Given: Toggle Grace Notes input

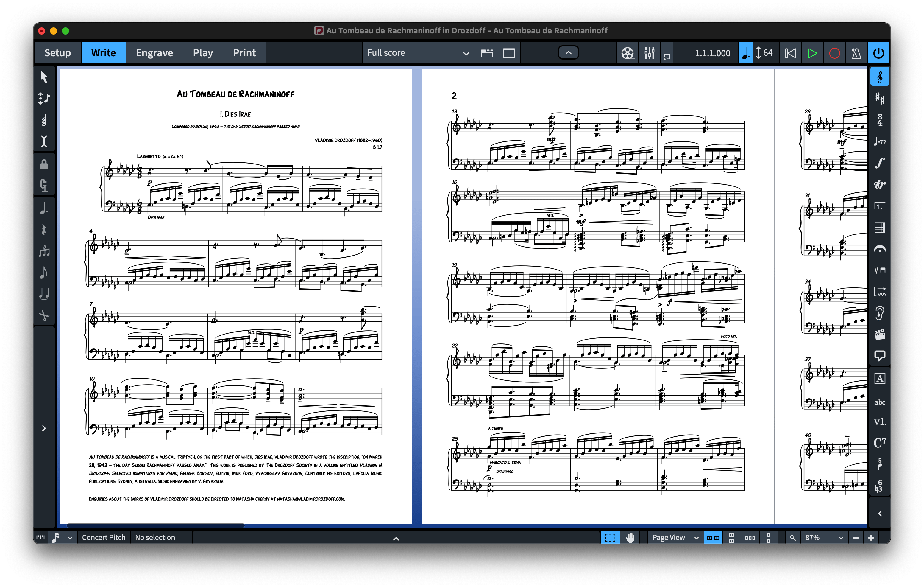Looking at the screenshot, I should point(44,273).
